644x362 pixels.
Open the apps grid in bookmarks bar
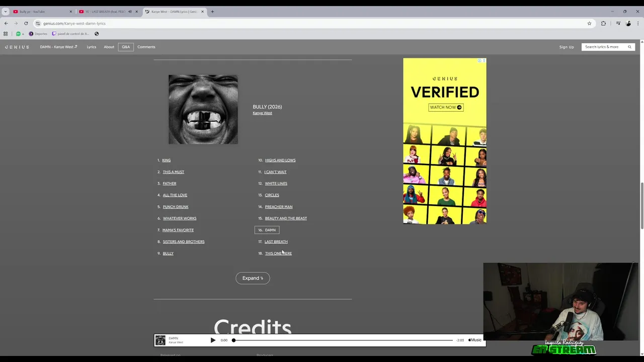coord(6,34)
